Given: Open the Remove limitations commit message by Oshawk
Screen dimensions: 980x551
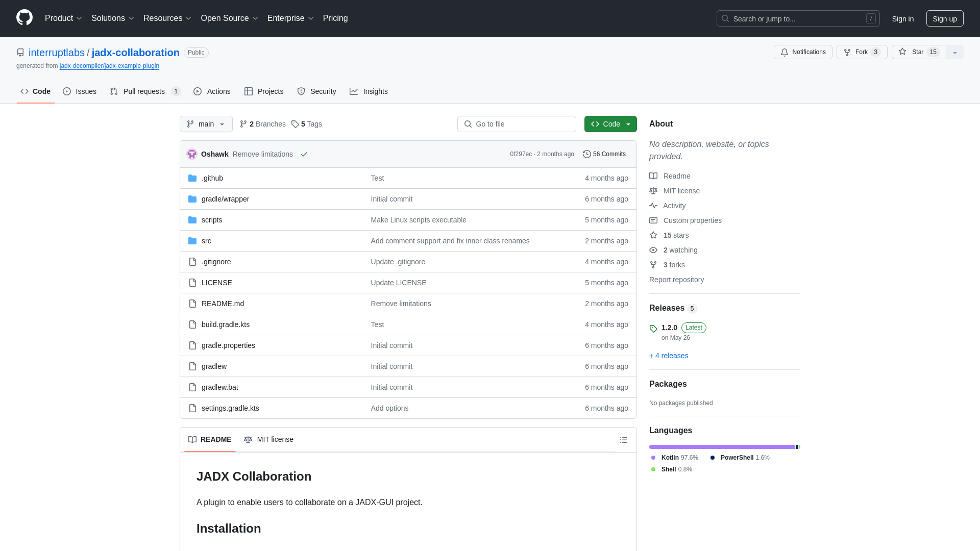Looking at the screenshot, I should pyautogui.click(x=263, y=154).
